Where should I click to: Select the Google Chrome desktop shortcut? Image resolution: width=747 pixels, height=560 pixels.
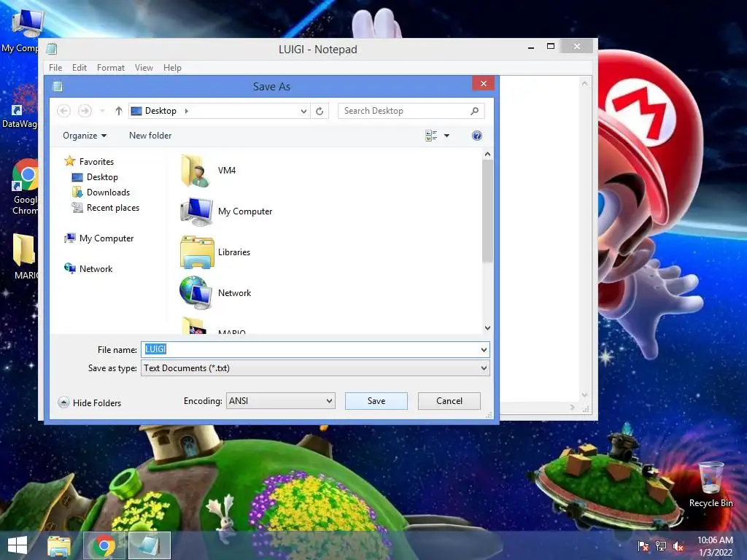tap(25, 187)
